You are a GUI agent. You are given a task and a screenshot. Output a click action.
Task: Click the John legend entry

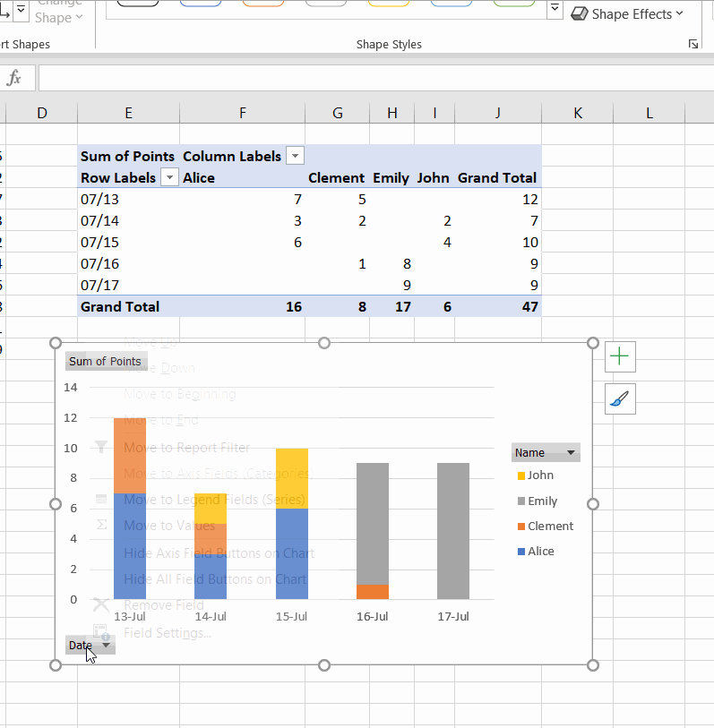(536, 475)
